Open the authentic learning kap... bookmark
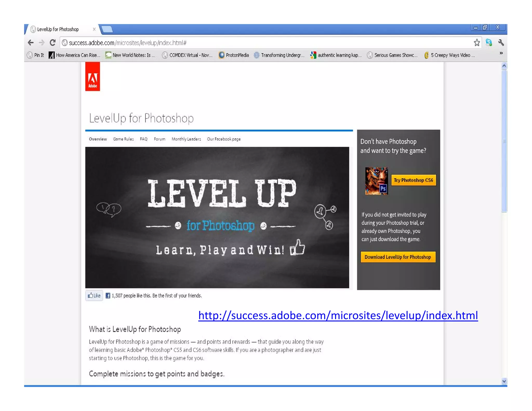This screenshot has width=532, height=411. coord(336,55)
